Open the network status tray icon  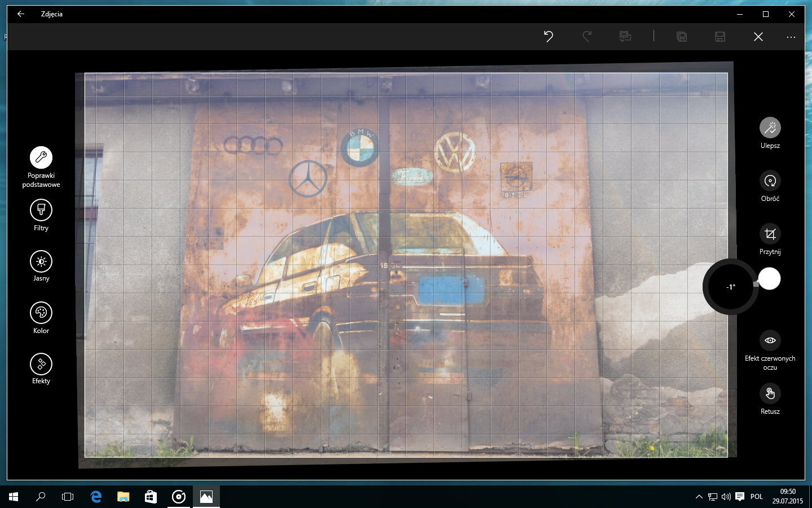(713, 497)
